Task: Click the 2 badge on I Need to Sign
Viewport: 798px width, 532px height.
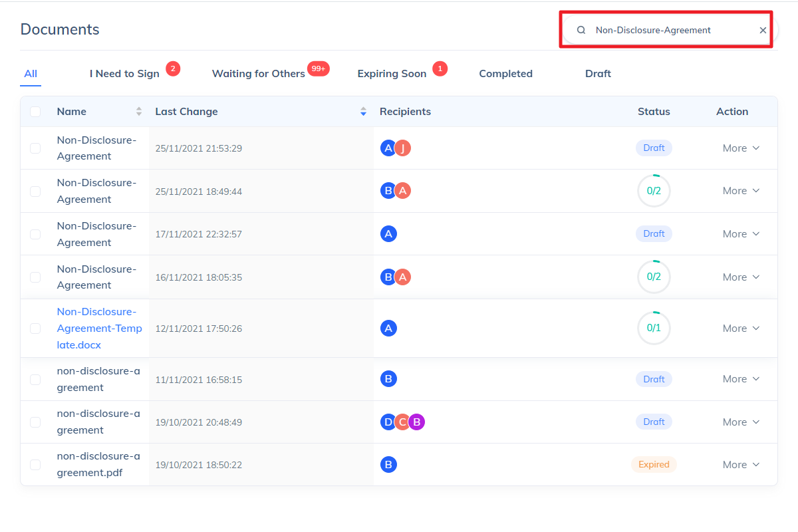Action: (173, 68)
